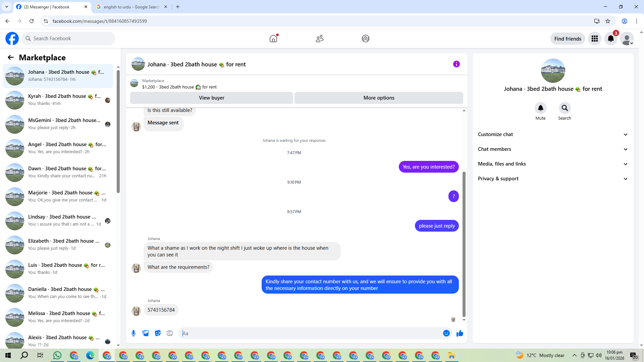
Task: Expand Media, files and links
Action: point(553,164)
